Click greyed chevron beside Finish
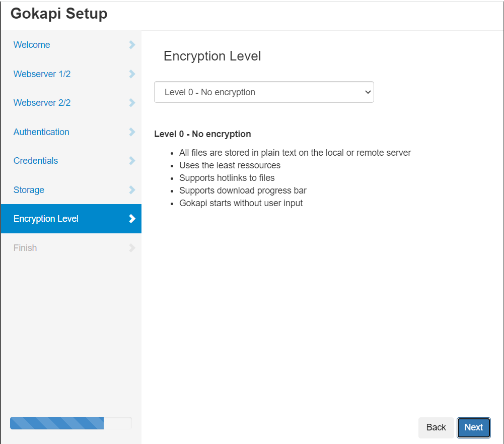 (132, 248)
